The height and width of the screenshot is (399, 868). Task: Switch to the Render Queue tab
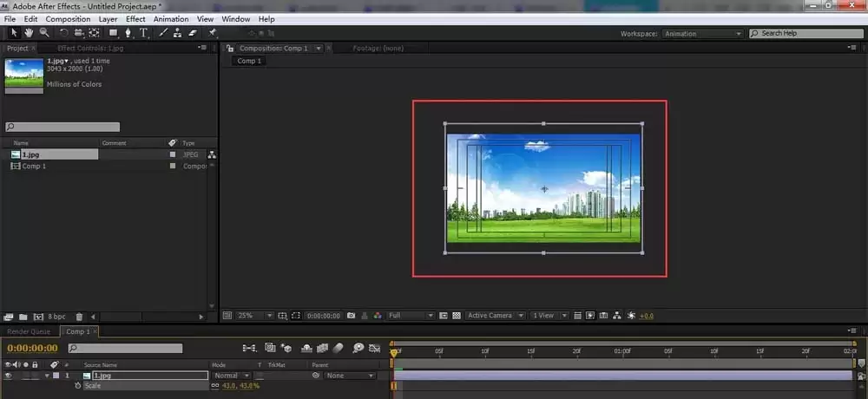pos(29,331)
